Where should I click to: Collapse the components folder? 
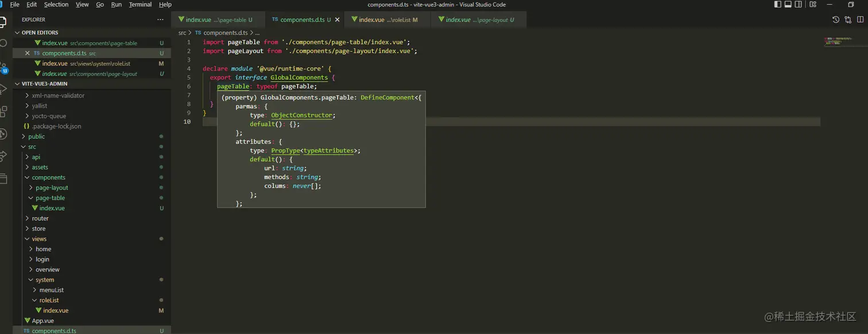pos(92,178)
